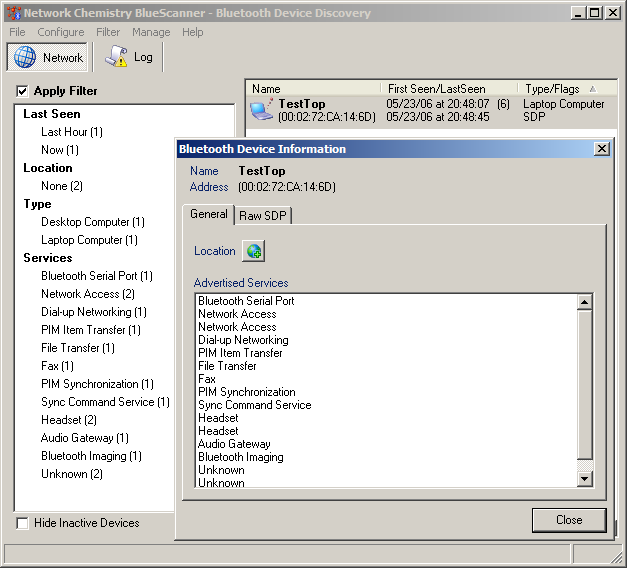Select Sync Command Service in Advertised Services

pos(255,405)
